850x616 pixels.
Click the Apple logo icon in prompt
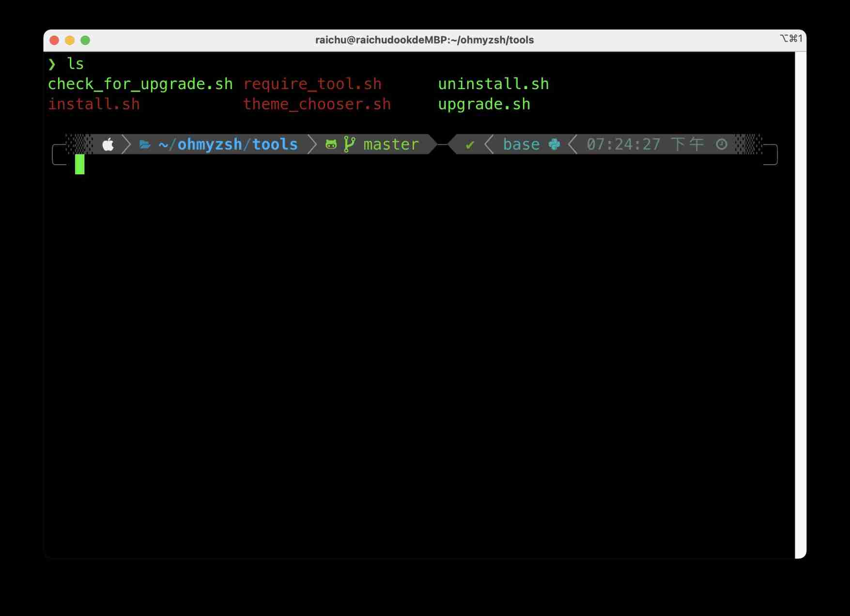coord(108,144)
